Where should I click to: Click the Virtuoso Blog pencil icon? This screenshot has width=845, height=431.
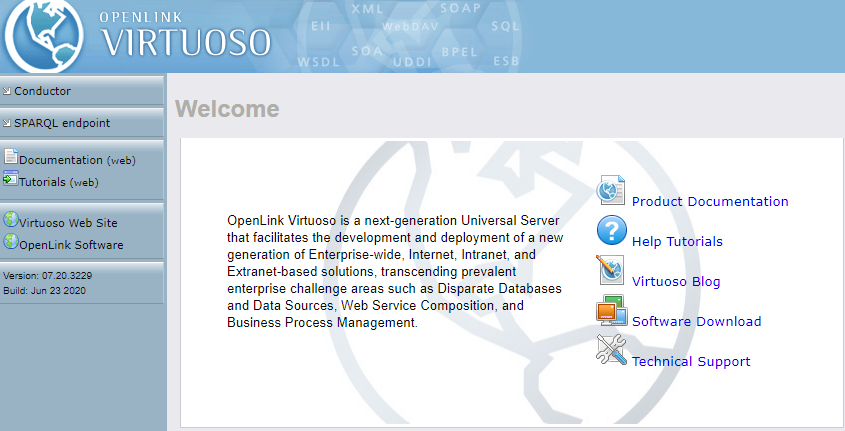click(x=611, y=269)
